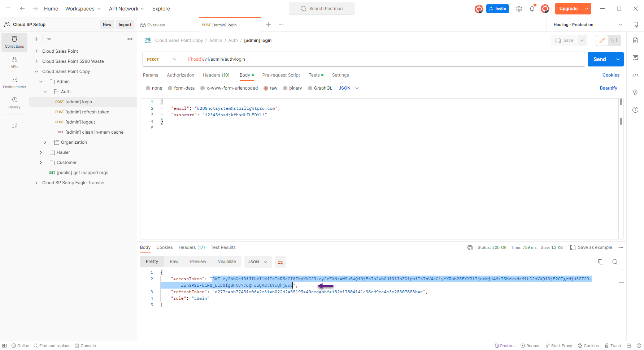Collapse the Auth folder
The image size is (644, 350).
[45, 92]
